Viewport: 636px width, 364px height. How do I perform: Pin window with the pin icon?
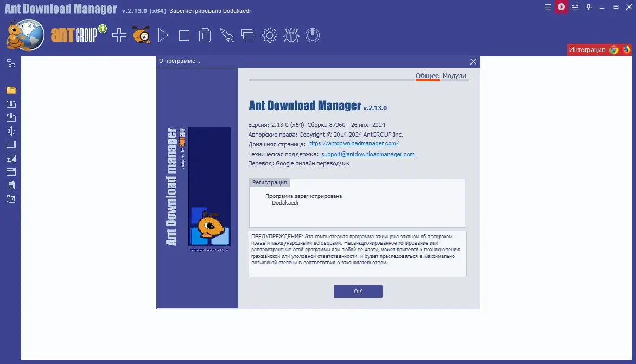pos(589,7)
